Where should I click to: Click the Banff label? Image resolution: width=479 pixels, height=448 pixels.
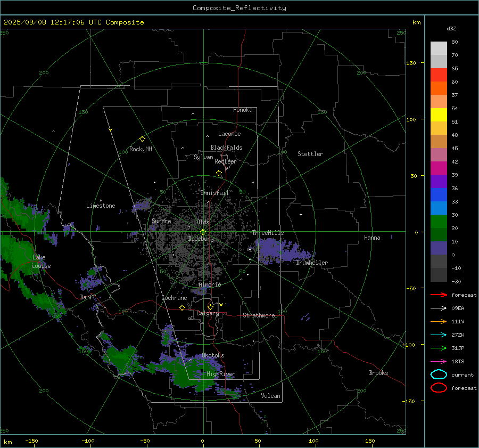click(x=88, y=297)
